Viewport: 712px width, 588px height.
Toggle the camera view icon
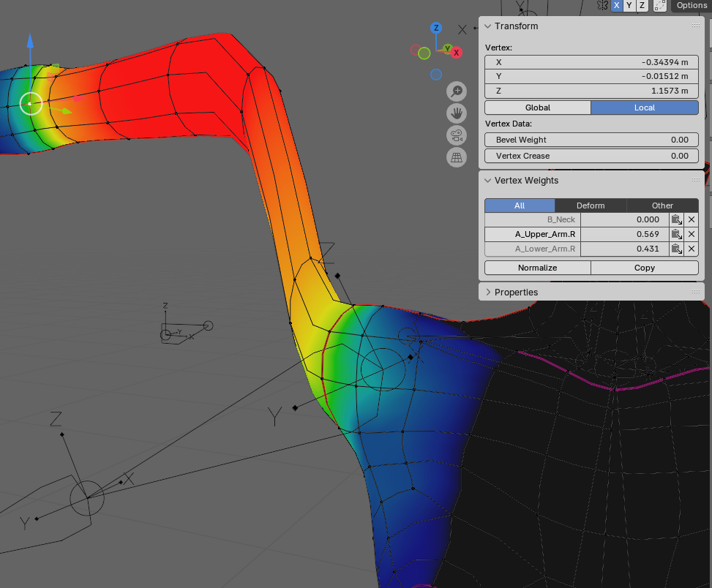click(x=457, y=135)
